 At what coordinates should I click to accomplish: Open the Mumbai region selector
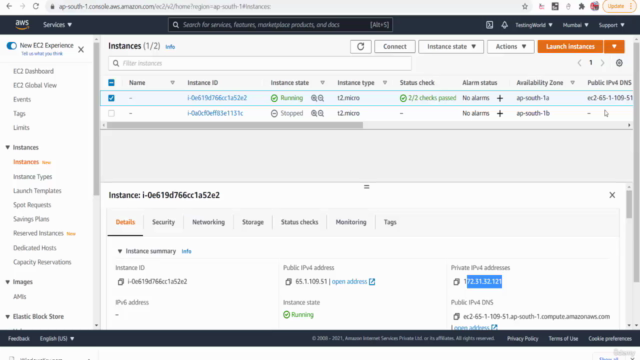coord(576,25)
